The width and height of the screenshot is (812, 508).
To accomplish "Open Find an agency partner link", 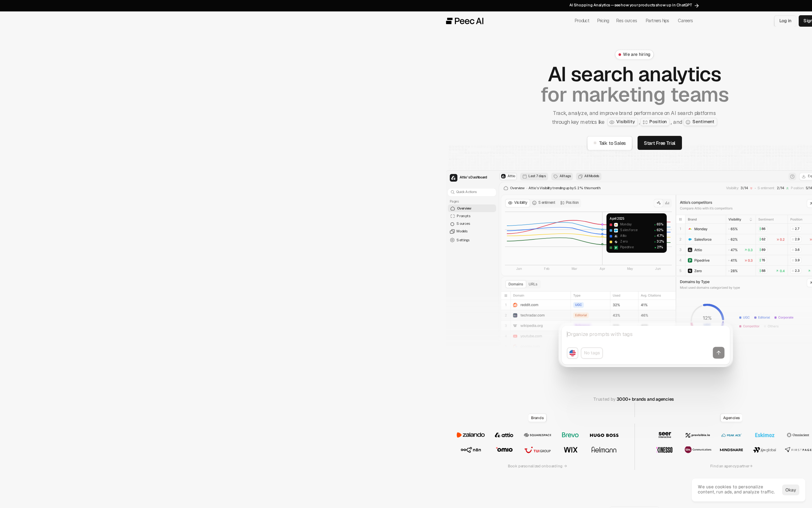I will point(731,466).
